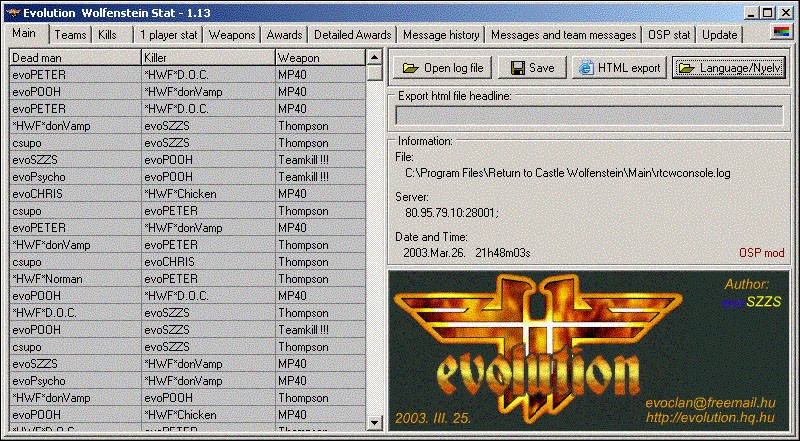Minimize the Wolfenstein Stat window
Viewport: 800px width, 441px height.
pos(753,13)
